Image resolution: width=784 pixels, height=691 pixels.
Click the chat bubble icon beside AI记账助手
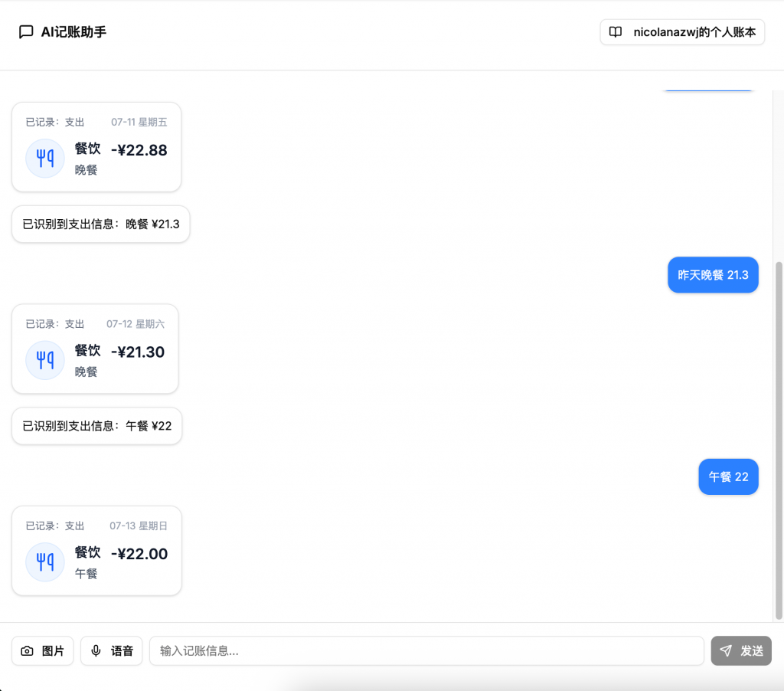coord(26,32)
